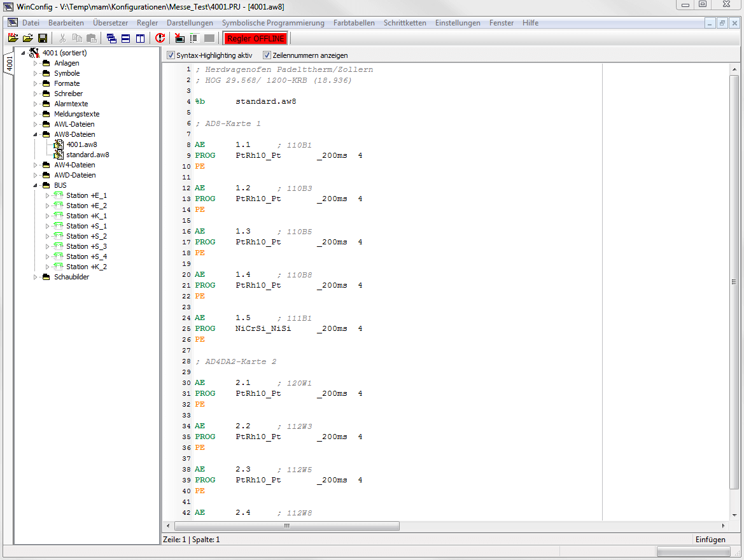Click line 4 text standard.aw8 in editor
Screen dimensions: 744x560
pos(266,102)
